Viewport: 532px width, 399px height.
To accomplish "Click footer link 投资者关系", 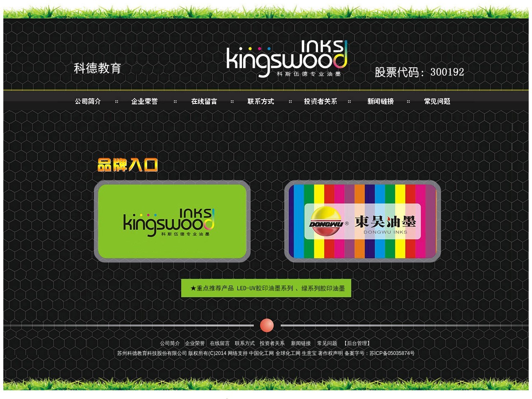I will coord(272,343).
